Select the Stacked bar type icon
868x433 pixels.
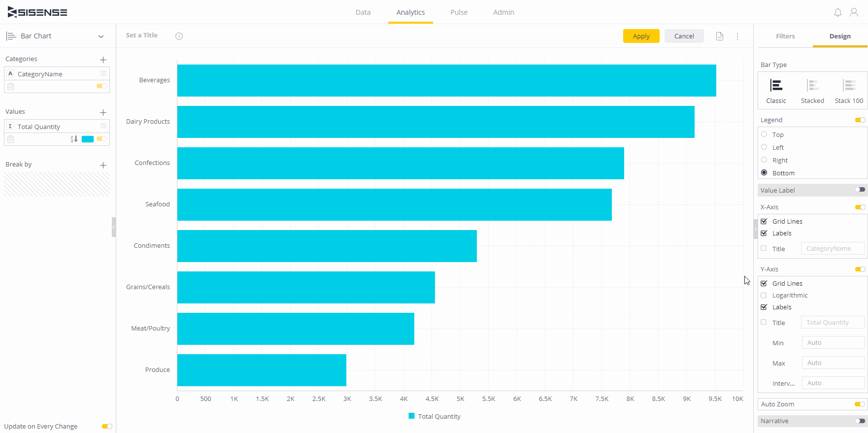812,86
